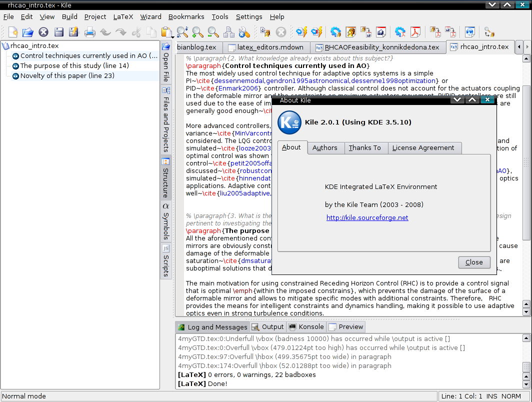This screenshot has height=402, width=532.
Task: Click the Undo arrow icon
Action: click(x=105, y=32)
